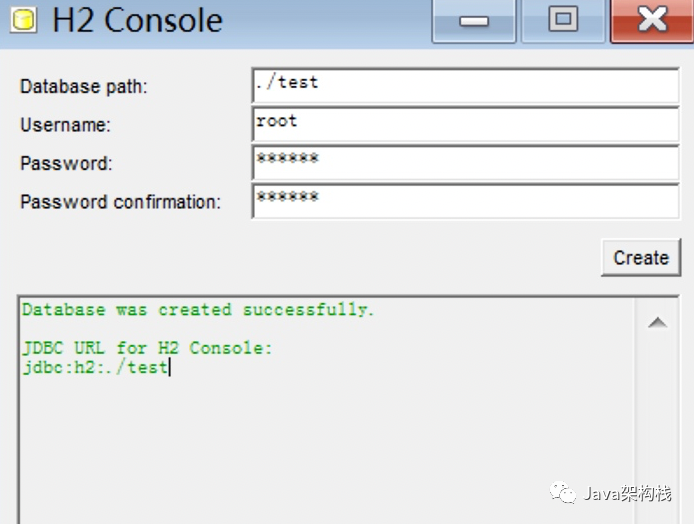
Task: Click the 'Database was created successfully' message
Action: [198, 310]
